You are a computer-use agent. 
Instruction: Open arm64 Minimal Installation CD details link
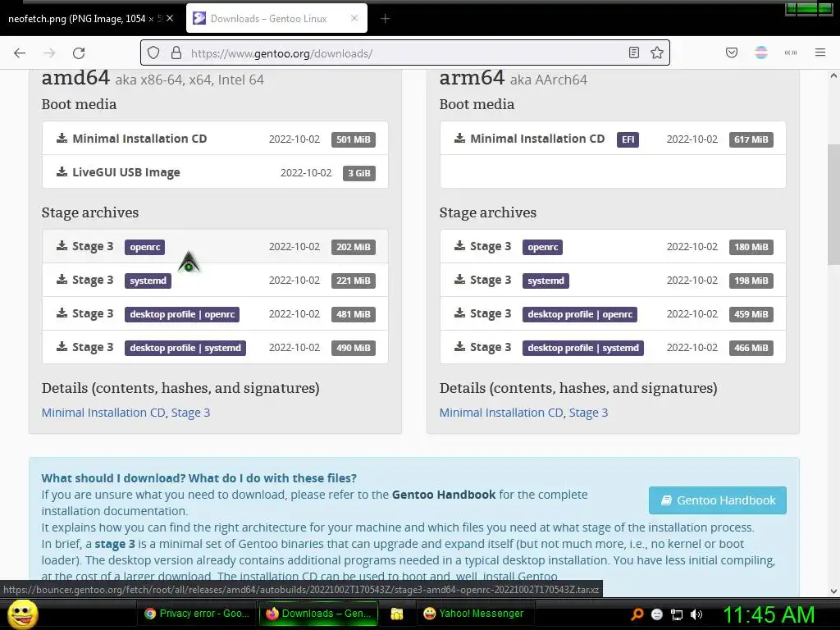click(x=501, y=413)
